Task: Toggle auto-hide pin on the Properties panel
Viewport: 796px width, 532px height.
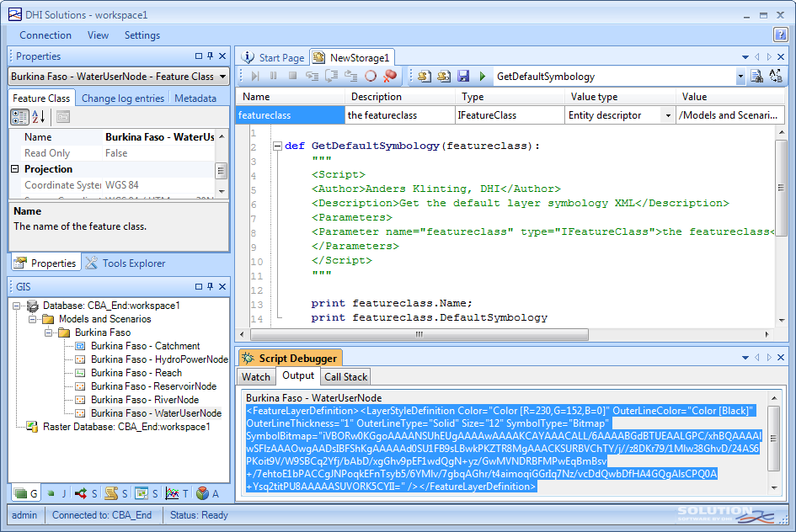Action: coord(208,56)
